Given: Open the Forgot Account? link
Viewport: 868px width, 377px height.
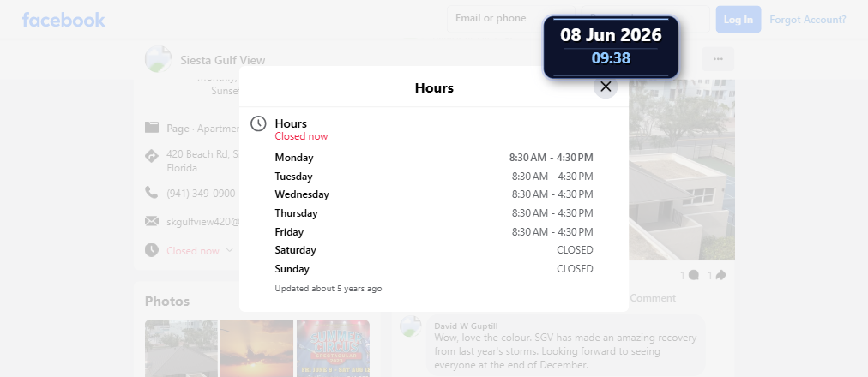Looking at the screenshot, I should 808,20.
